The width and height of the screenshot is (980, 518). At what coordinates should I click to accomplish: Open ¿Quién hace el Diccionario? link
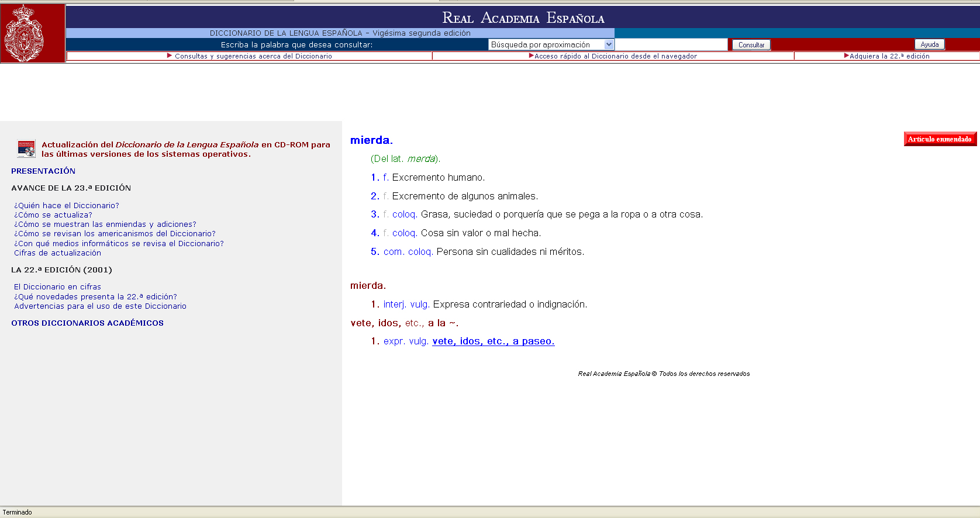[x=67, y=205]
